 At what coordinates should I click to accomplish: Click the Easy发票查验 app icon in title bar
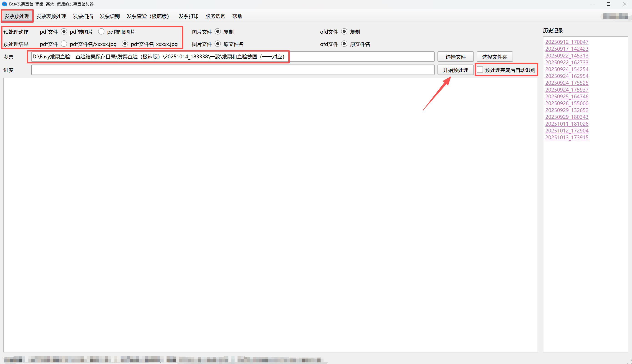click(4, 4)
